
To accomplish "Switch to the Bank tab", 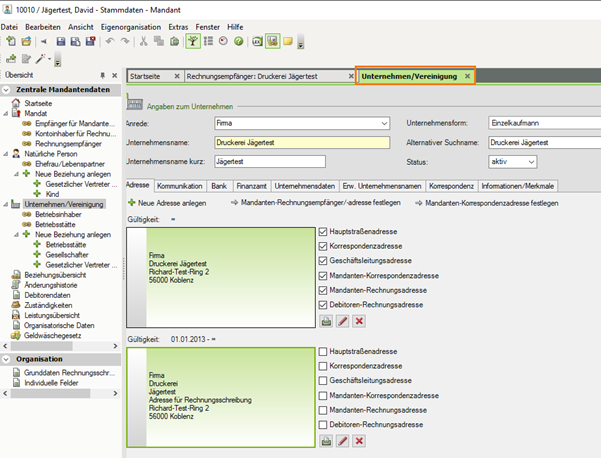I will [x=218, y=186].
